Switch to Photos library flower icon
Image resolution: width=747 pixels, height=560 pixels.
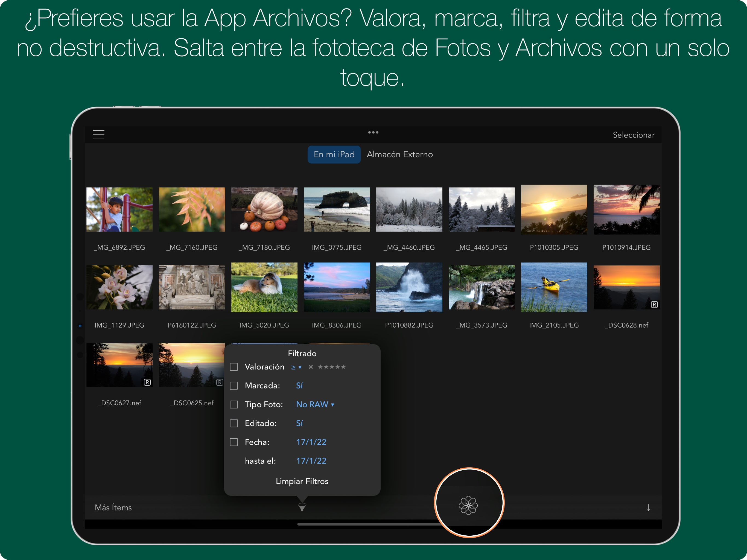point(468,505)
